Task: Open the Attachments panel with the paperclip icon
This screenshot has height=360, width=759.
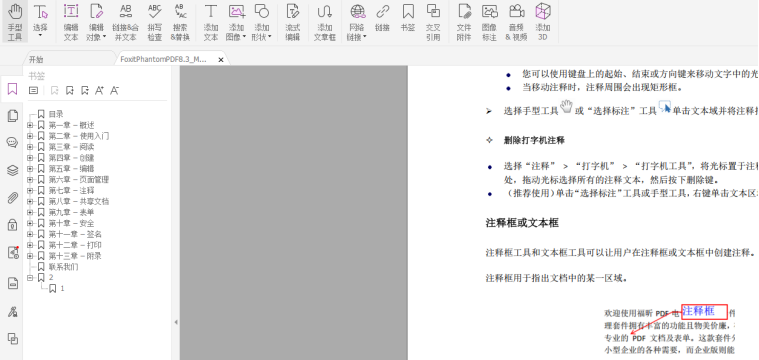Action: pyautogui.click(x=13, y=197)
